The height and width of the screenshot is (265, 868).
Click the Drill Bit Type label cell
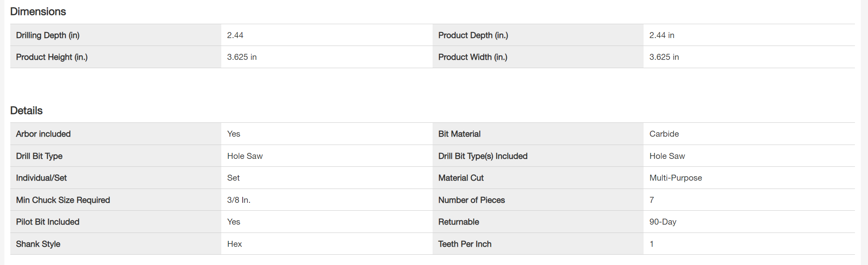[39, 156]
